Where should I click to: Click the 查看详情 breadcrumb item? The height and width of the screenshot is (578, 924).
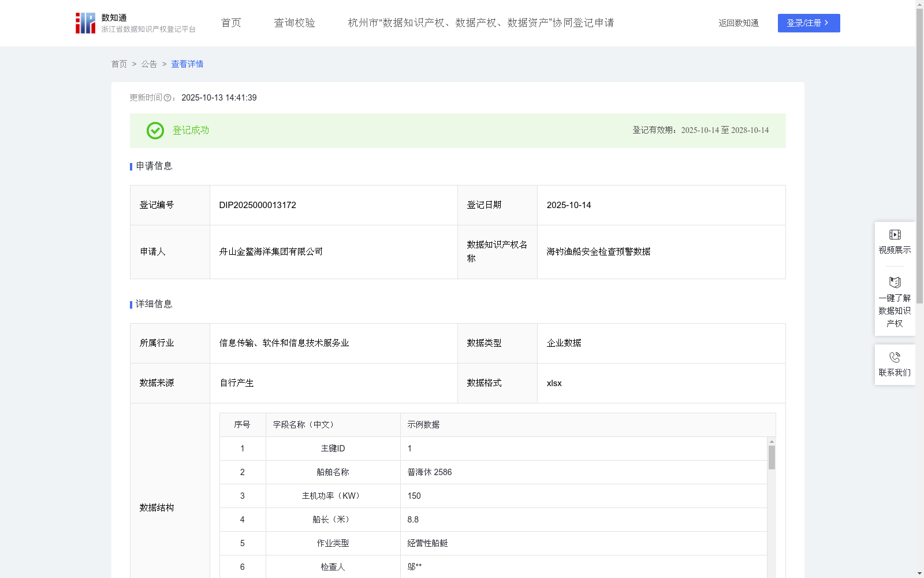187,64
